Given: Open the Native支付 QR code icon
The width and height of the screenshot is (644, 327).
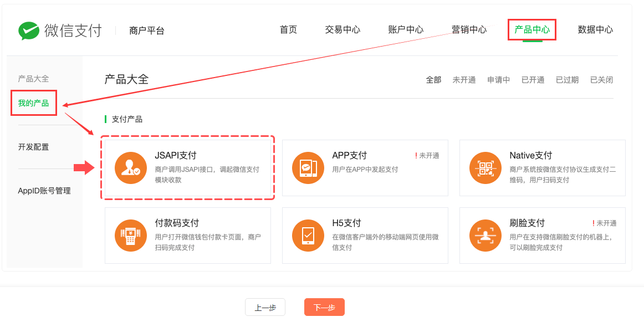Looking at the screenshot, I should point(485,168).
